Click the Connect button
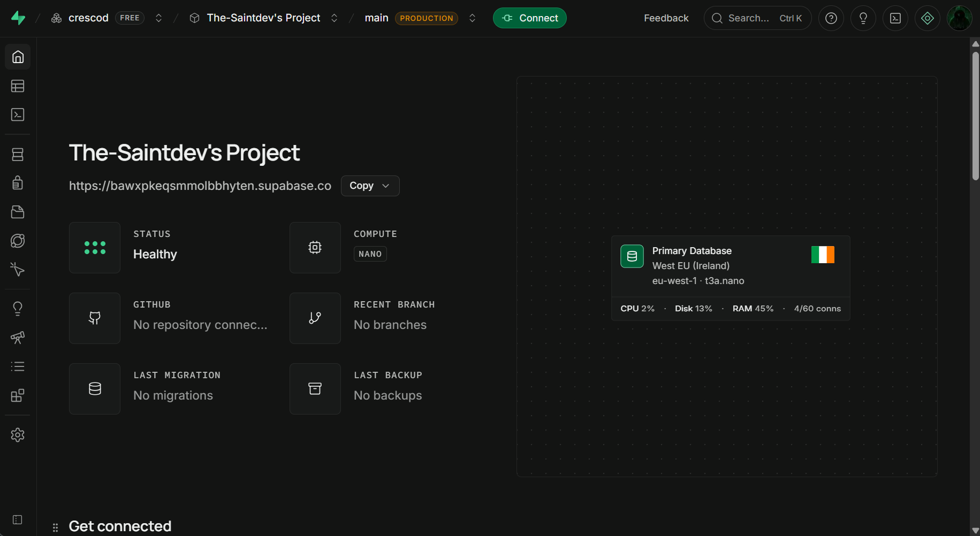 coord(530,18)
